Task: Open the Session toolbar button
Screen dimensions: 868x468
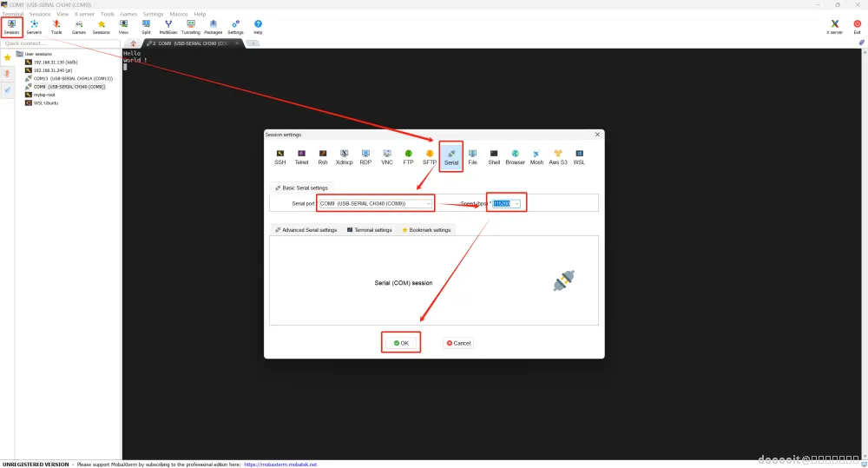Action: click(11, 27)
